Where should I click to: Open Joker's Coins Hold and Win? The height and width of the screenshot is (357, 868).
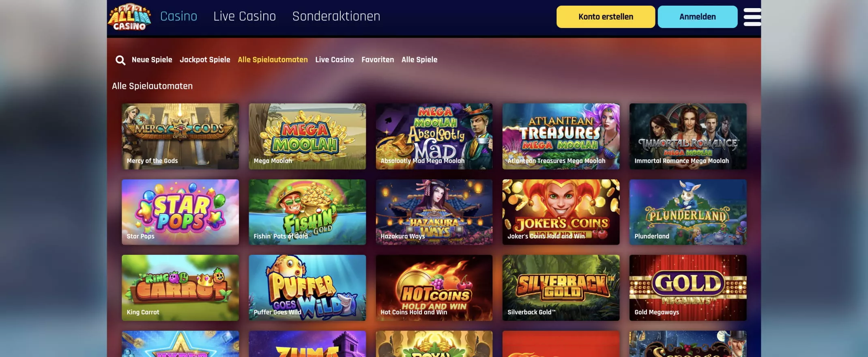click(x=561, y=212)
